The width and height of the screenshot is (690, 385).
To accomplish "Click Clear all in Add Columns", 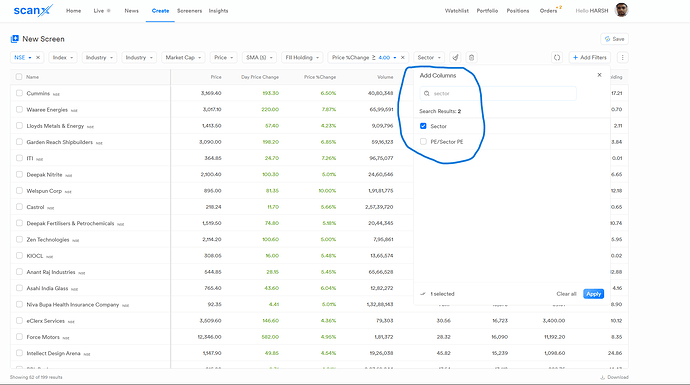I will (566, 294).
